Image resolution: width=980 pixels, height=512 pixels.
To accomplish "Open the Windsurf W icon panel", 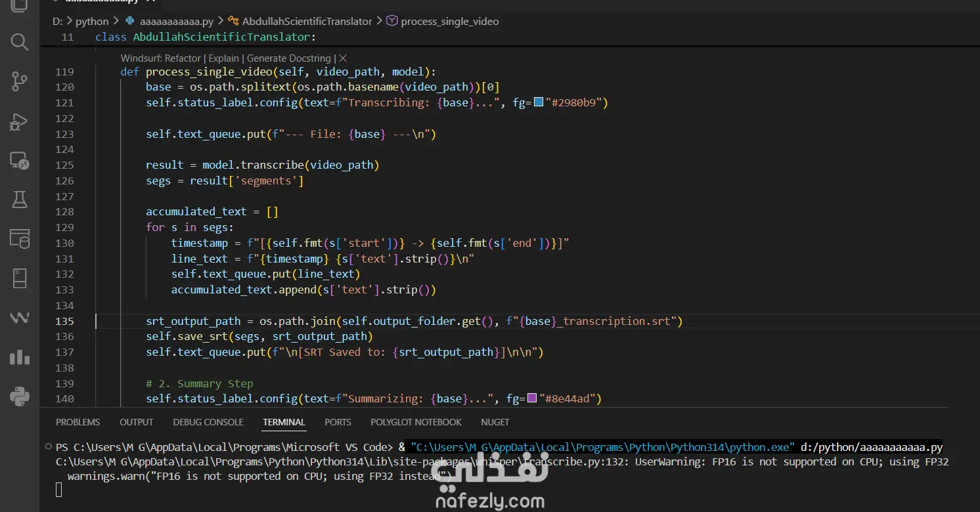I will (x=20, y=318).
